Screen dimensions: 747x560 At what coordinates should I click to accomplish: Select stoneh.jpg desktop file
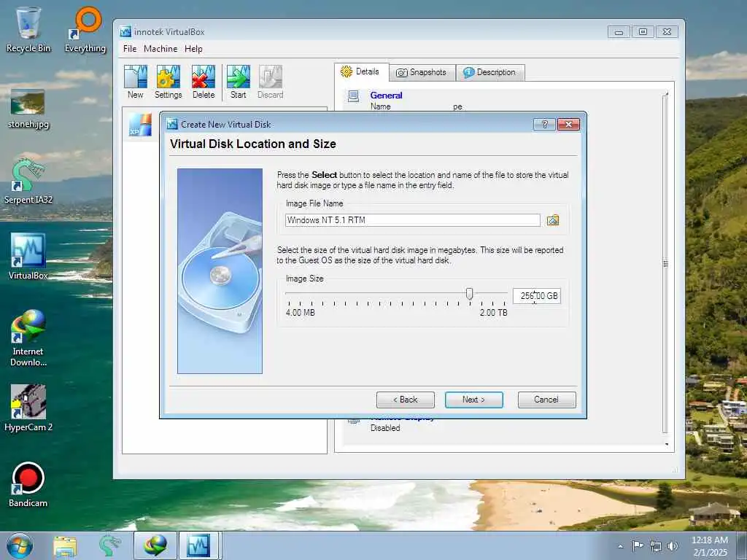(28, 109)
